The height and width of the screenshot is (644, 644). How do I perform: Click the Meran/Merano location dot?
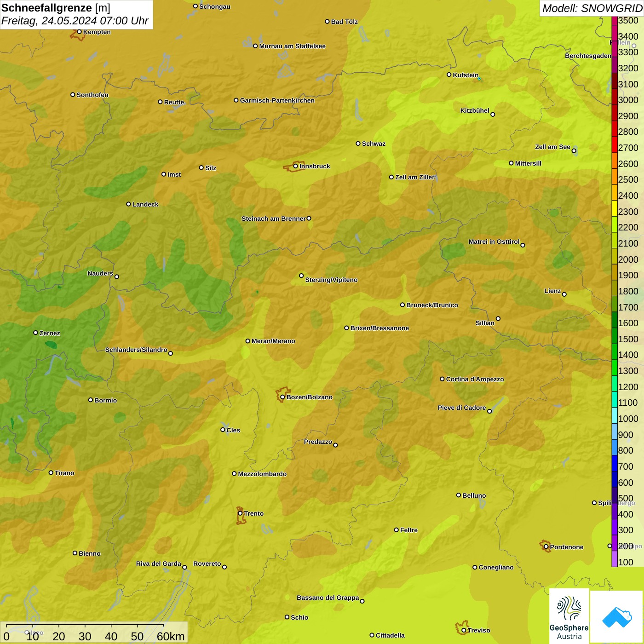pos(247,341)
